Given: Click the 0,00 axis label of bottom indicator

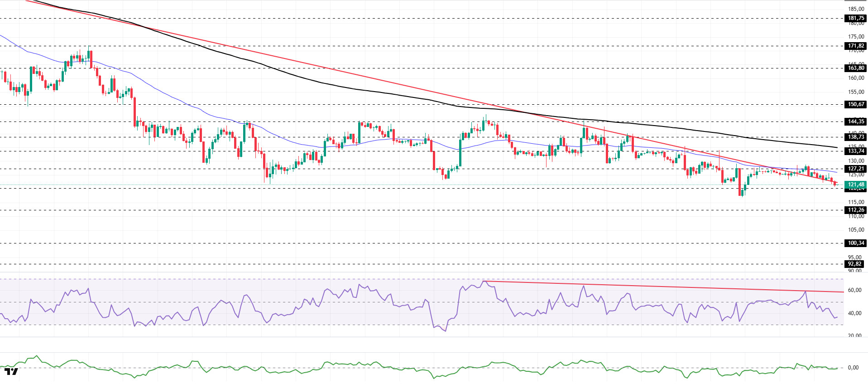Looking at the screenshot, I should [x=853, y=368].
